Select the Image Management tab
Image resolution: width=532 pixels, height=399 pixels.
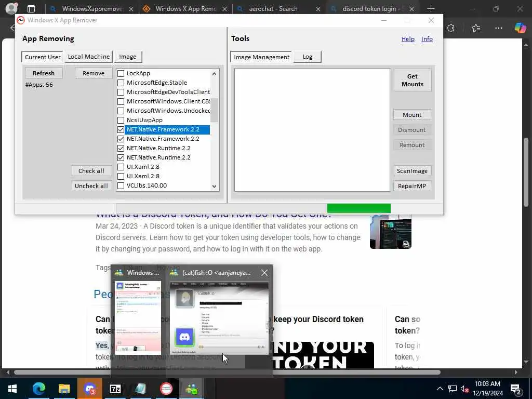[261, 57]
